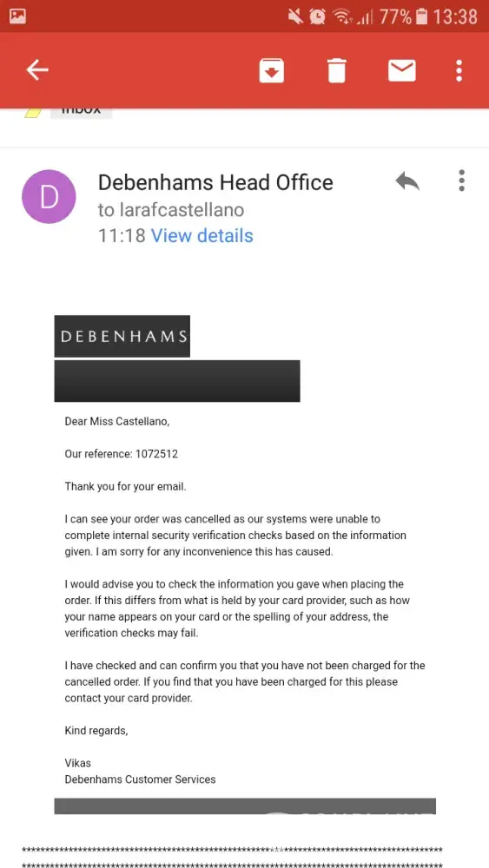Tap the purple D sender avatar
Image resolution: width=489 pixels, height=868 pixels.
pyautogui.click(x=49, y=196)
